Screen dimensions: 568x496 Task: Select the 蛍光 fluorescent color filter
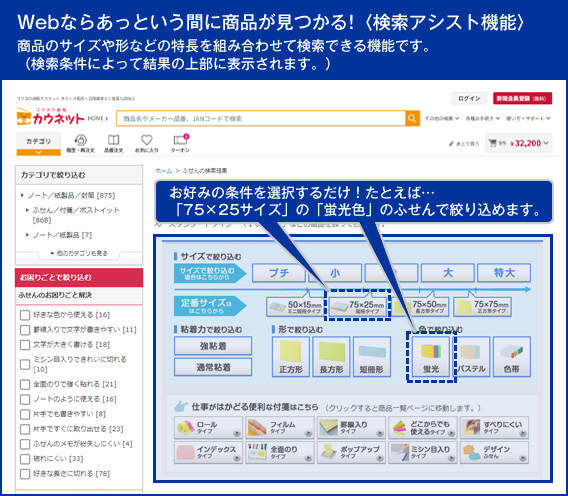click(x=431, y=357)
